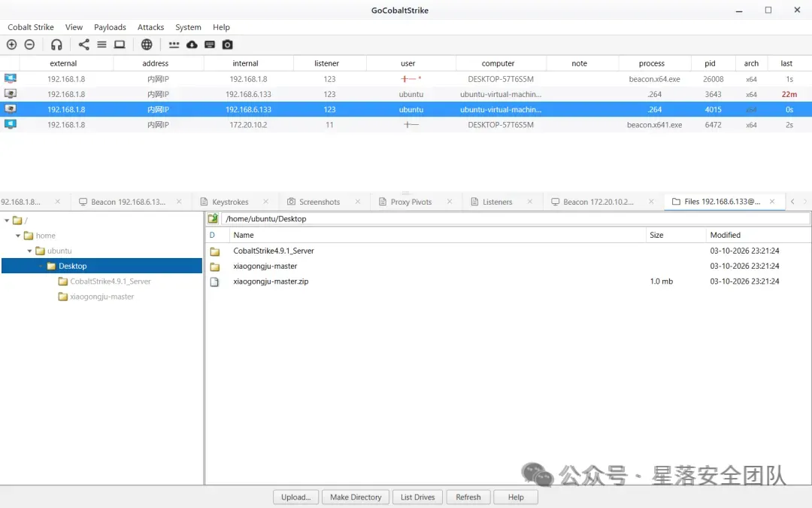Close the Beacon 192.168.6.13 tab
This screenshot has width=812, height=508.
(179, 202)
